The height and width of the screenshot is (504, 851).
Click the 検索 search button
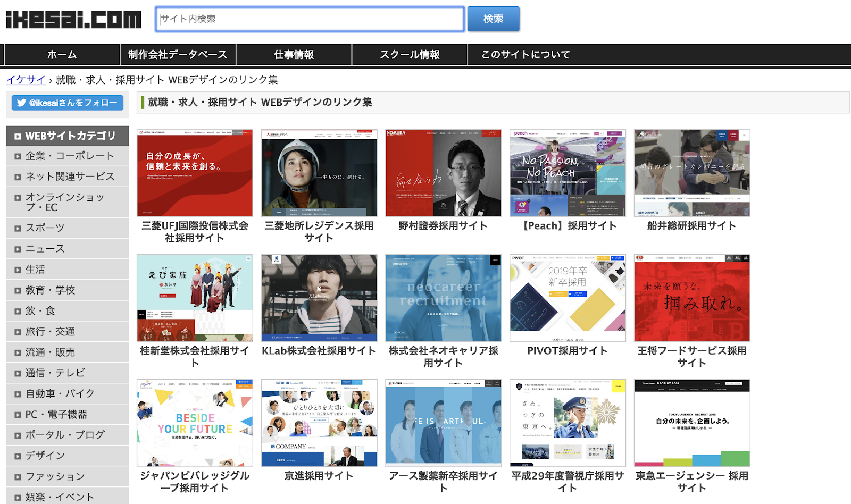[x=493, y=19]
